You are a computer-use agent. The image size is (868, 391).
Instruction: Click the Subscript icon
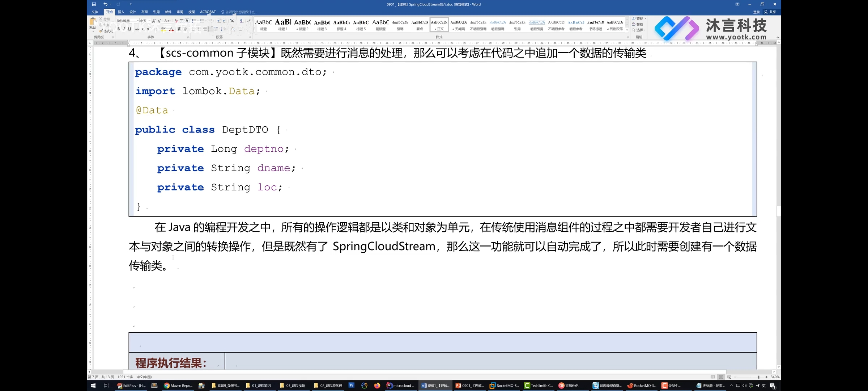(142, 29)
